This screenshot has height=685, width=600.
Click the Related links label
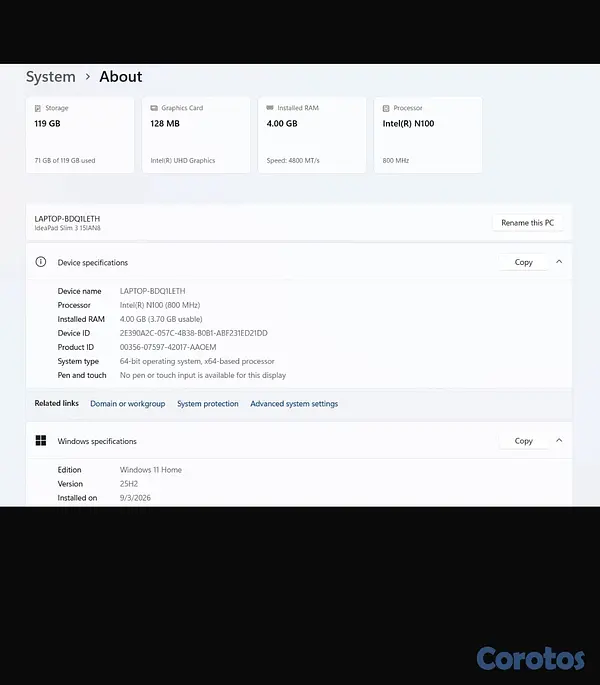57,403
